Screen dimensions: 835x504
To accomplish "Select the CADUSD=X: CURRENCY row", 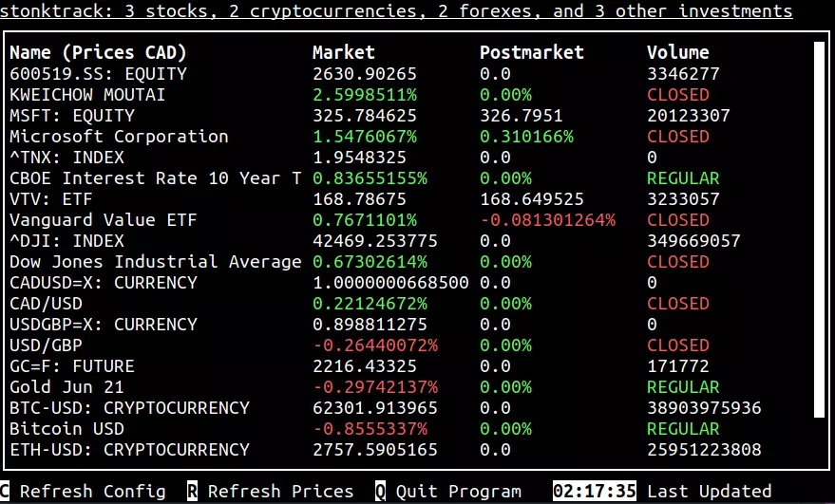I will pos(104,282).
